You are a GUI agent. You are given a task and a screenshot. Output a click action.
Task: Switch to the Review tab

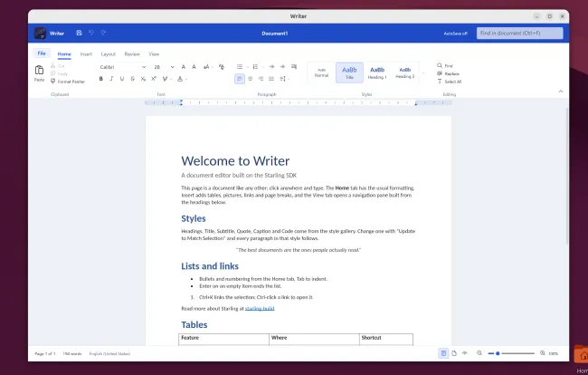[x=132, y=54]
